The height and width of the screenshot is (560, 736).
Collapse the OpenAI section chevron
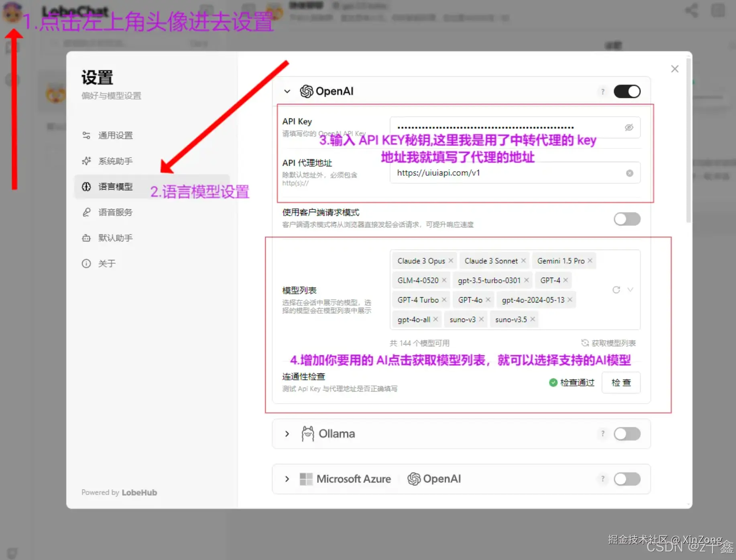click(287, 91)
